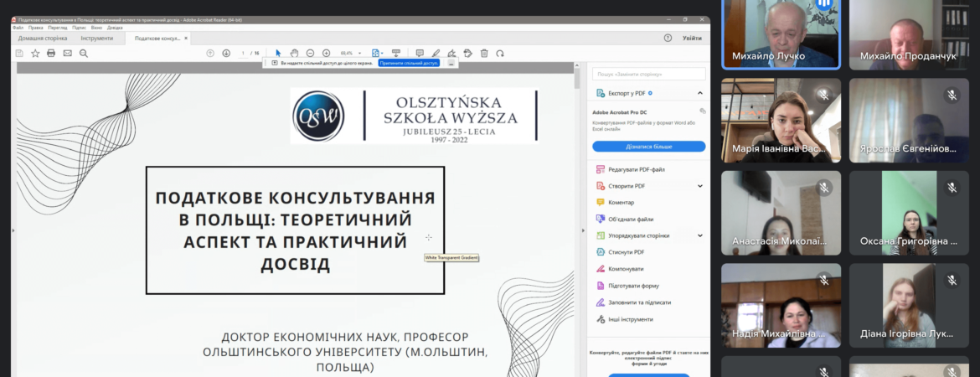Go to the next page arrow

(226, 53)
